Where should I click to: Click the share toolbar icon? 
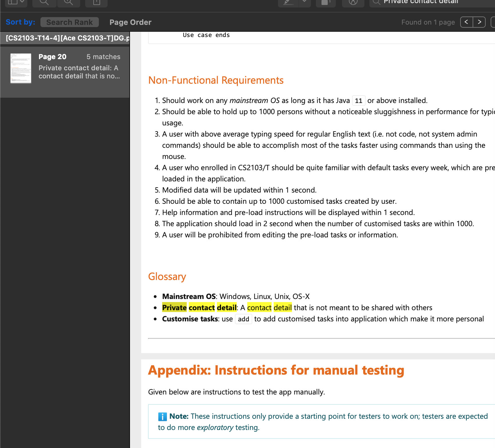tap(96, 2)
